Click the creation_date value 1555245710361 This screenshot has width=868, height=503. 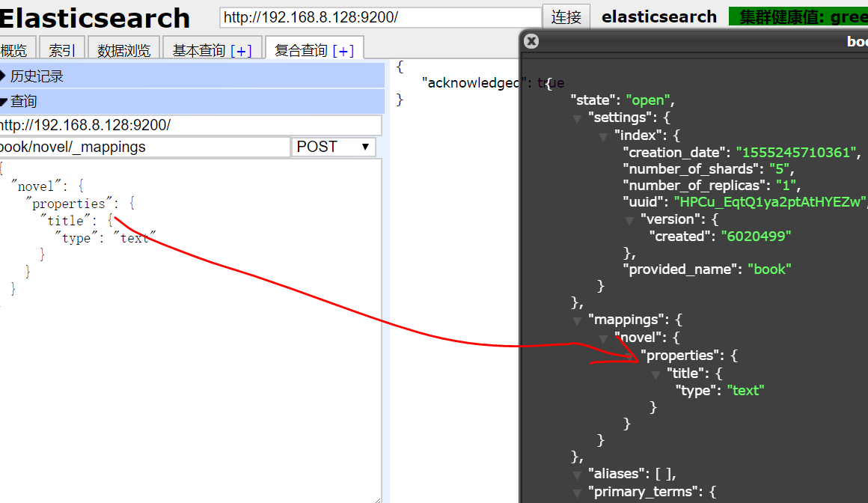point(796,153)
